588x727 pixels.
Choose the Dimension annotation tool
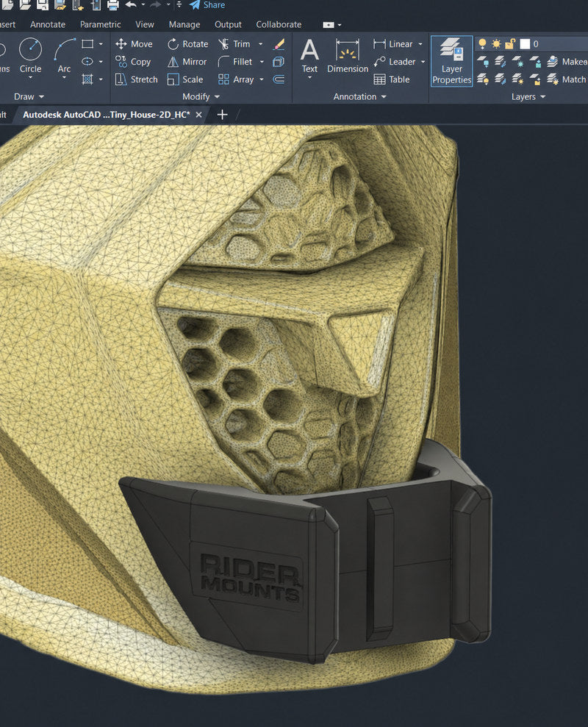click(348, 56)
